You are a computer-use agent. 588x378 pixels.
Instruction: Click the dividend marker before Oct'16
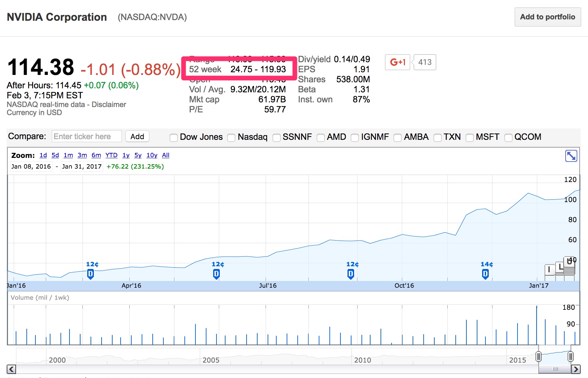point(350,274)
